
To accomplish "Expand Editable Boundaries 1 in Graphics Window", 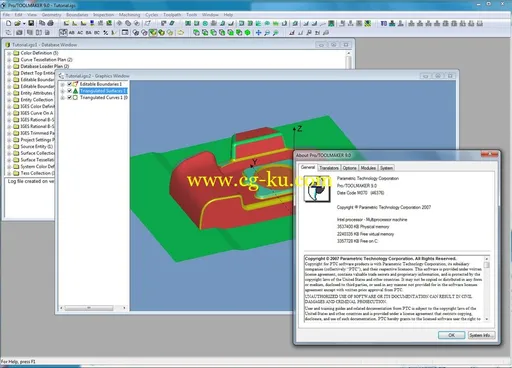I will [62, 84].
